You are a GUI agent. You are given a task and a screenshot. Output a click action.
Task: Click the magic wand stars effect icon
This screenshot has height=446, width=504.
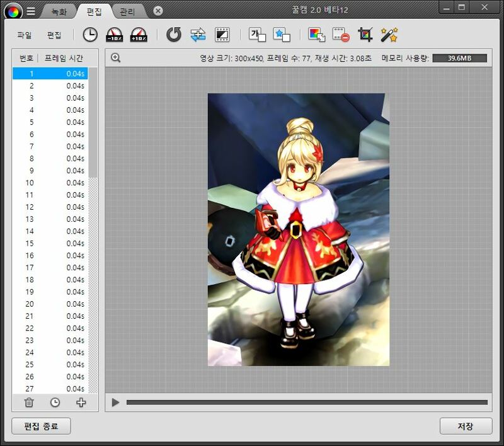(x=389, y=35)
